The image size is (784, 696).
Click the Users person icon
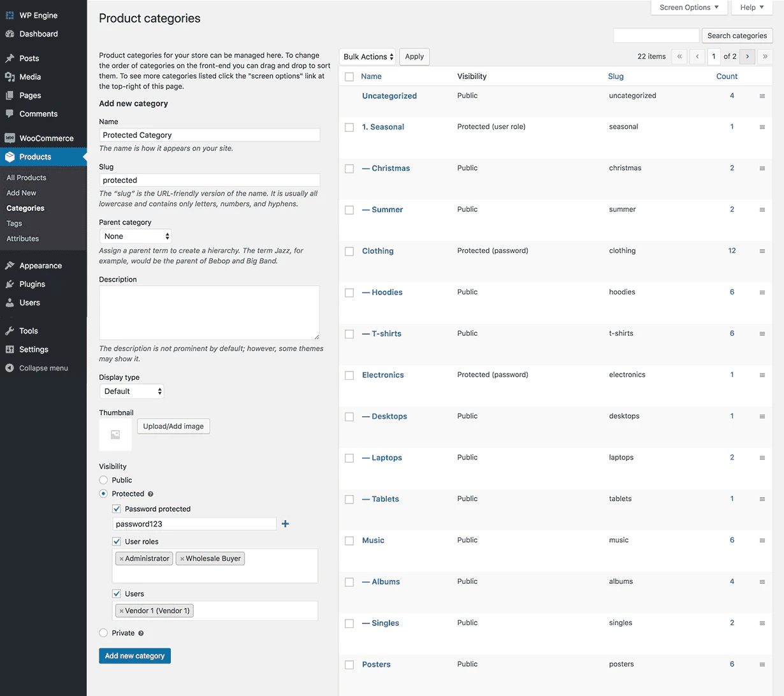10,303
